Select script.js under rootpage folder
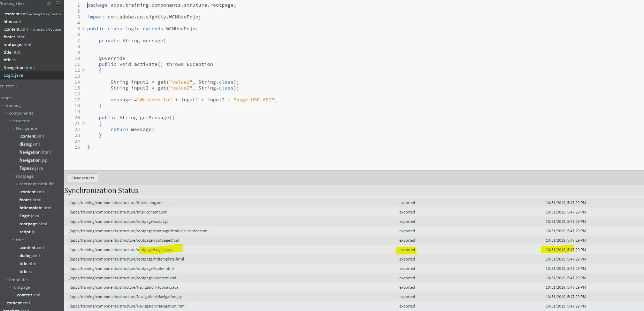The width and height of the screenshot is (644, 311). (27, 232)
